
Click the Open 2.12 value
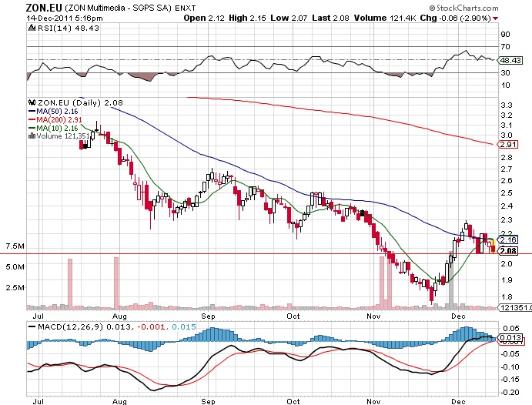[x=204, y=18]
